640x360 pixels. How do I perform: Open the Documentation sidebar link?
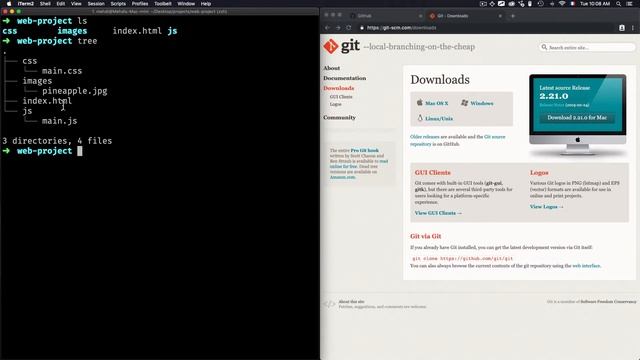click(x=344, y=78)
